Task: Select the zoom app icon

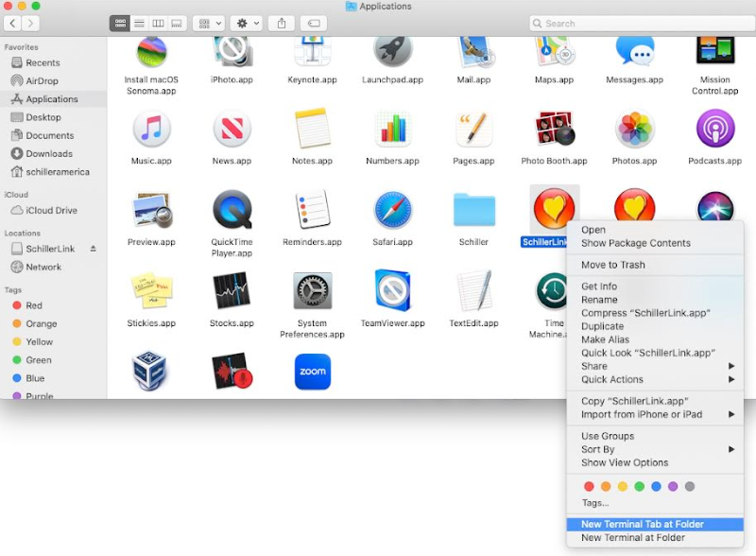Action: (313, 372)
